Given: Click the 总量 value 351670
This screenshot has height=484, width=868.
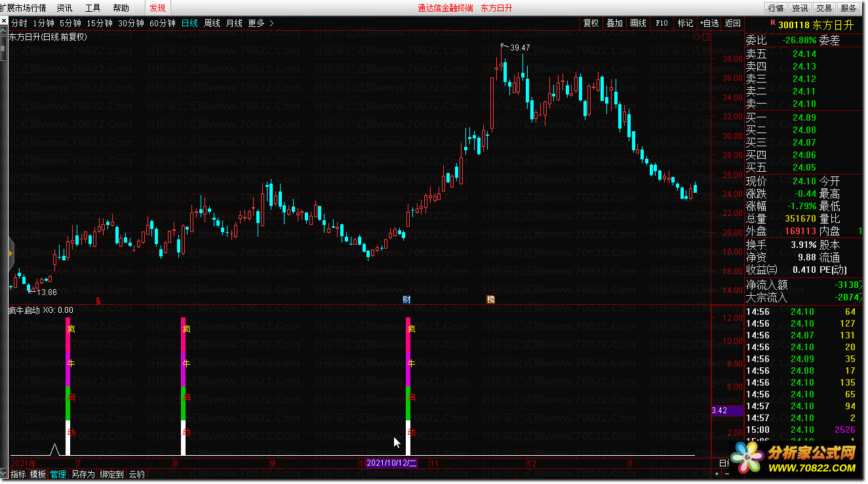Looking at the screenshot, I should pos(800,218).
